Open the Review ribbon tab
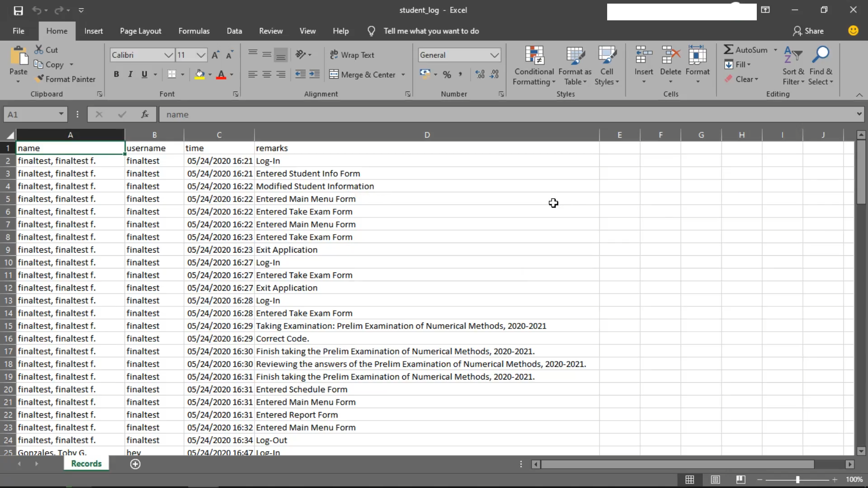Image resolution: width=868 pixels, height=488 pixels. point(270,31)
